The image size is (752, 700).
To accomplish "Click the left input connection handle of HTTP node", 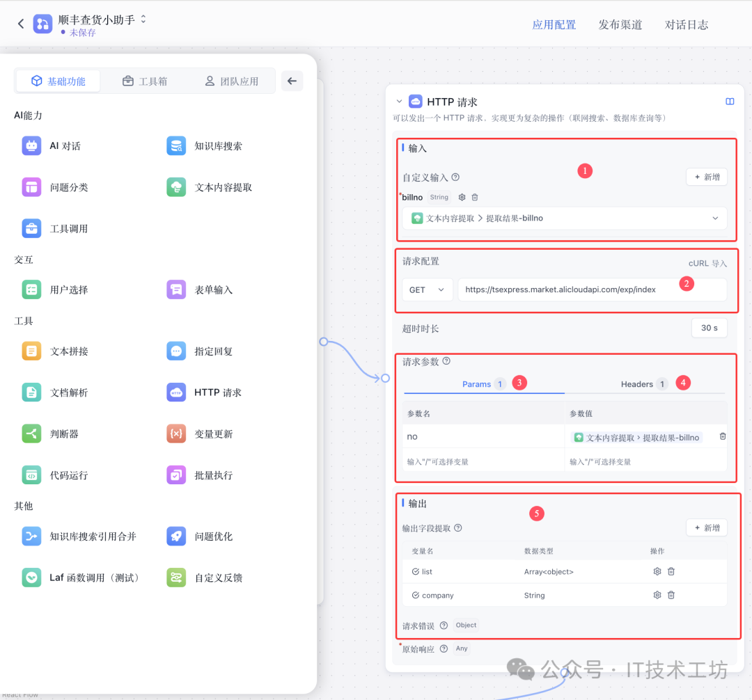I will point(386,378).
